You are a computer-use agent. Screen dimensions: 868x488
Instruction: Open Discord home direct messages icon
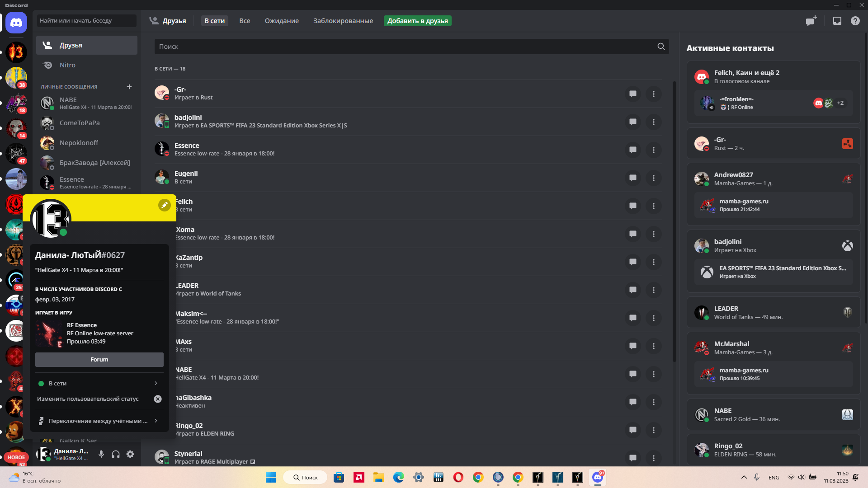pos(16,23)
